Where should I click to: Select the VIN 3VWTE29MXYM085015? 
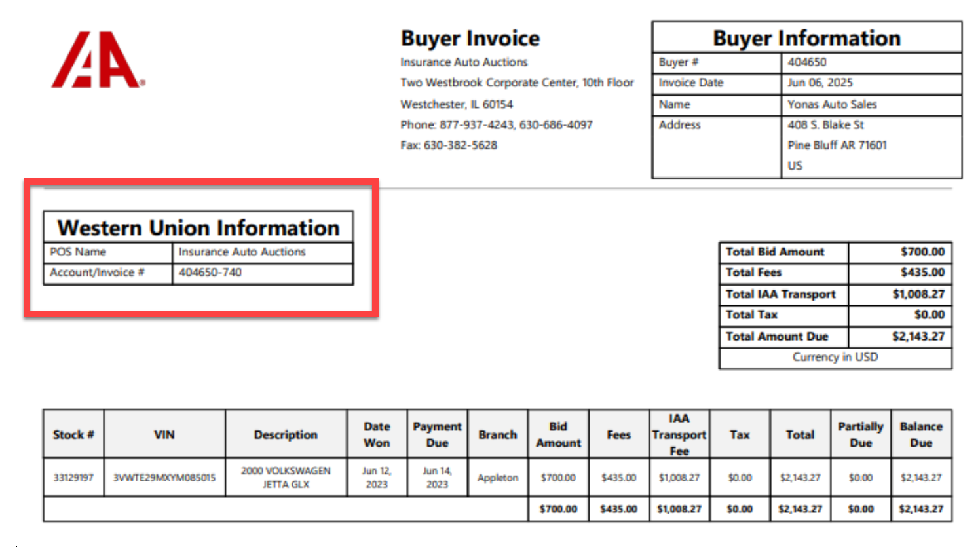click(164, 478)
